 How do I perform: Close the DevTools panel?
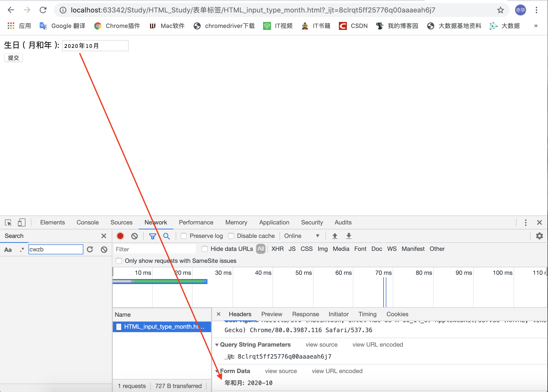(x=539, y=222)
